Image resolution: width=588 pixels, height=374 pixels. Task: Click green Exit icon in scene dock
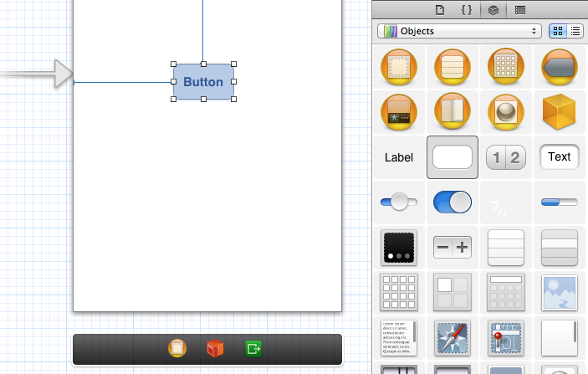pyautogui.click(x=253, y=349)
